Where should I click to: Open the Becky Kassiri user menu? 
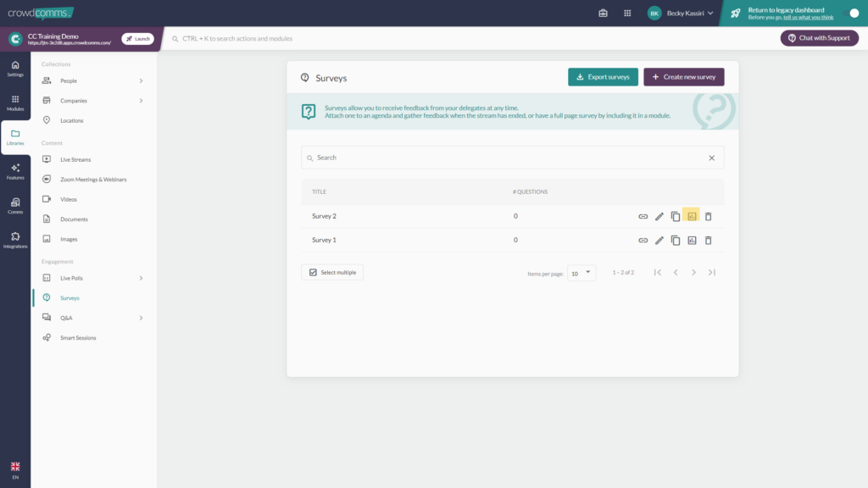(x=681, y=13)
